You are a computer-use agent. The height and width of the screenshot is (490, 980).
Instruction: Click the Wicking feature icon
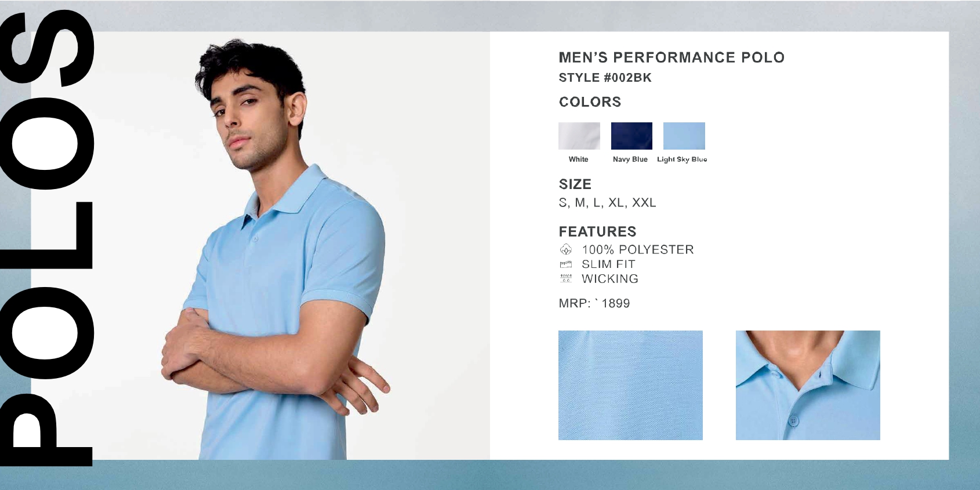pyautogui.click(x=566, y=278)
